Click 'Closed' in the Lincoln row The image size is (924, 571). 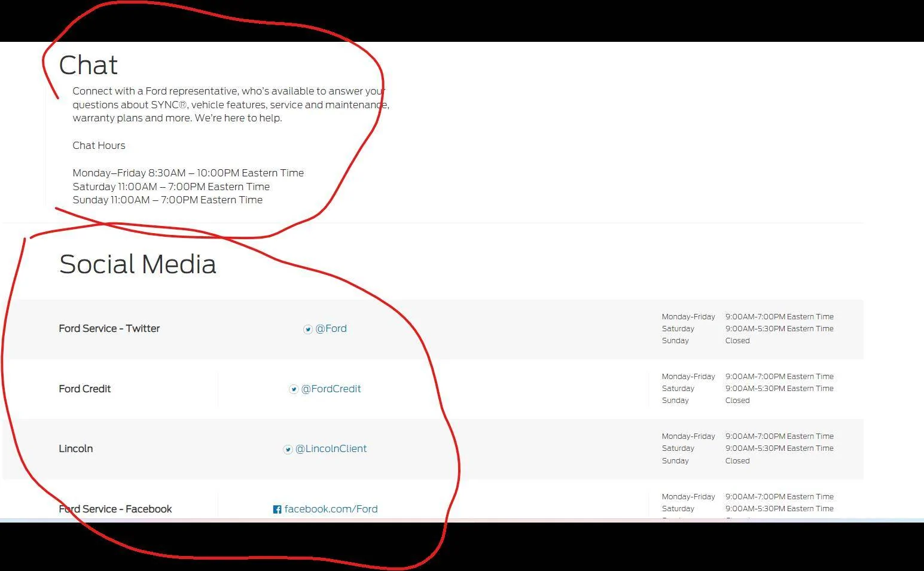click(x=737, y=460)
